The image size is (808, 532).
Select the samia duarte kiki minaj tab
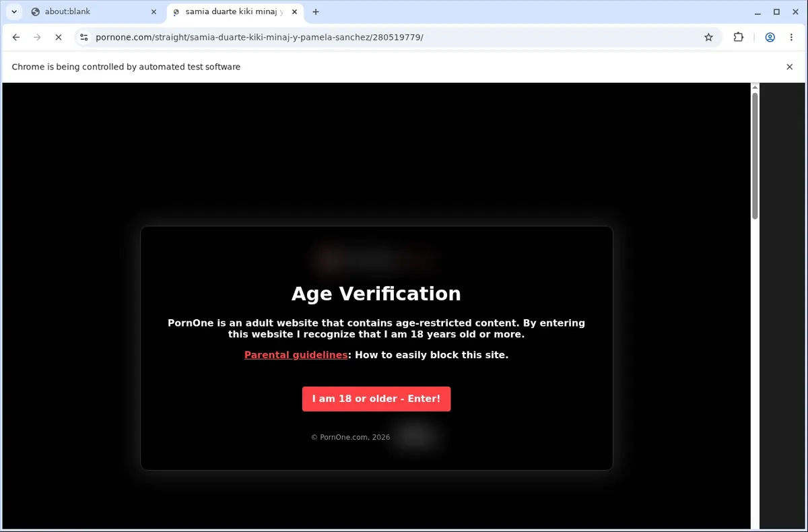tap(236, 11)
